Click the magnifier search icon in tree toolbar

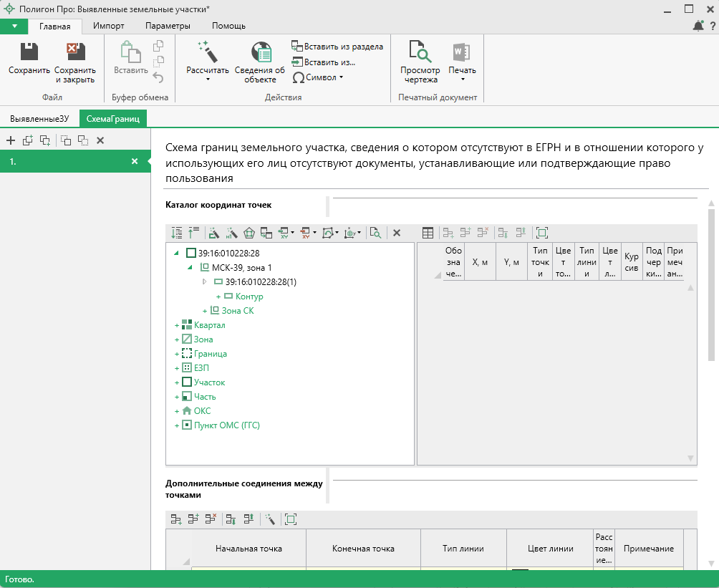(375, 233)
